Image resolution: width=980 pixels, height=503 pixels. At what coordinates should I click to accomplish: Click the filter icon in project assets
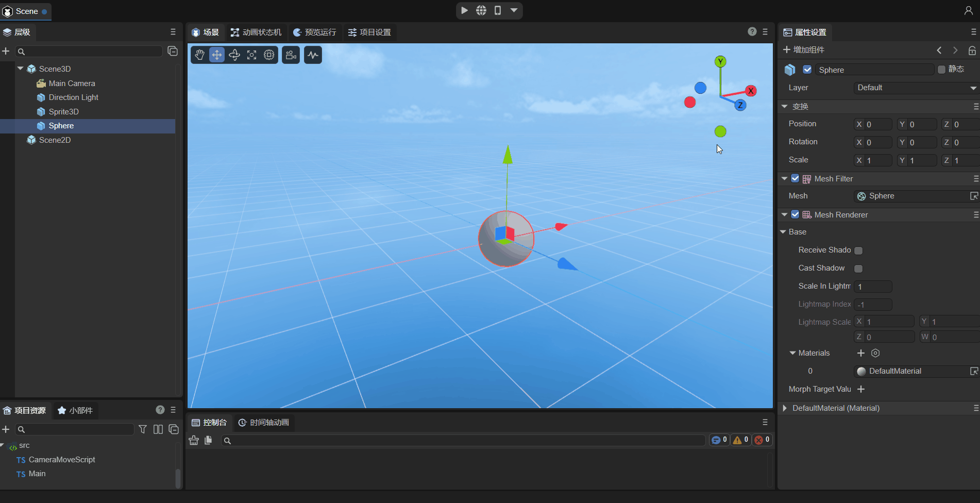(143, 429)
